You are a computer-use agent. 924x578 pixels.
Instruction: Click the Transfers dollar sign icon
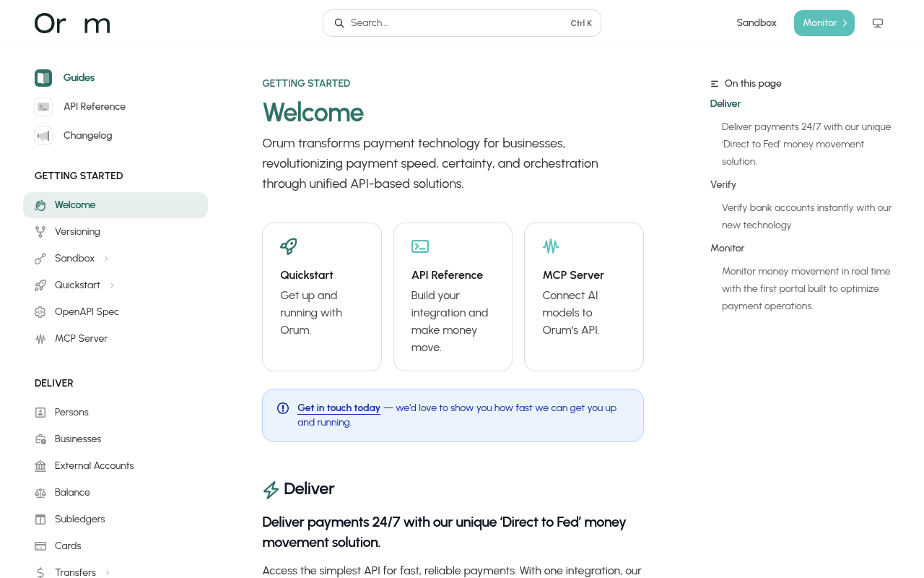(x=40, y=573)
